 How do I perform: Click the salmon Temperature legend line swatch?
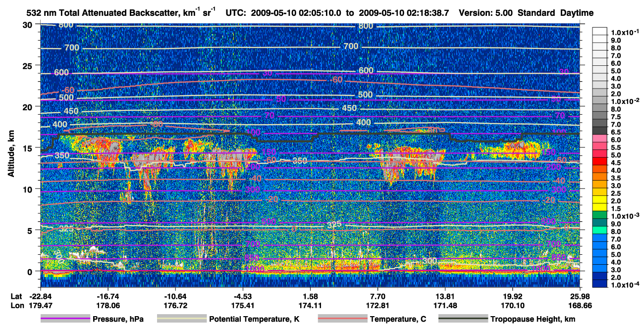tap(342, 319)
